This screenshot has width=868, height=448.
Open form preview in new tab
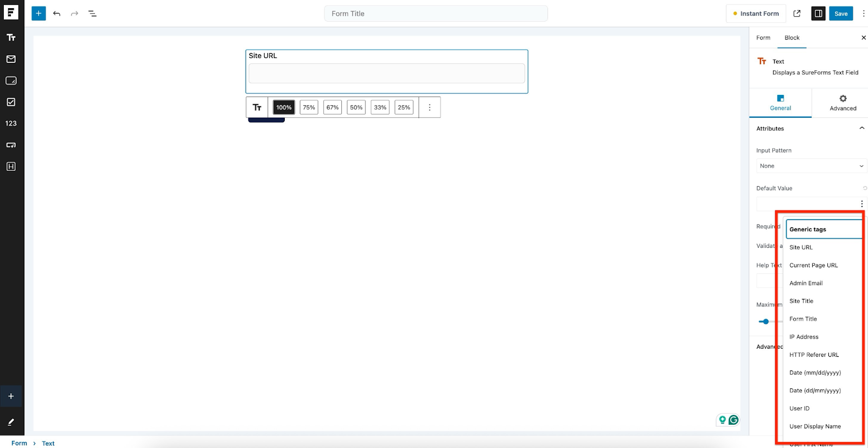point(797,14)
